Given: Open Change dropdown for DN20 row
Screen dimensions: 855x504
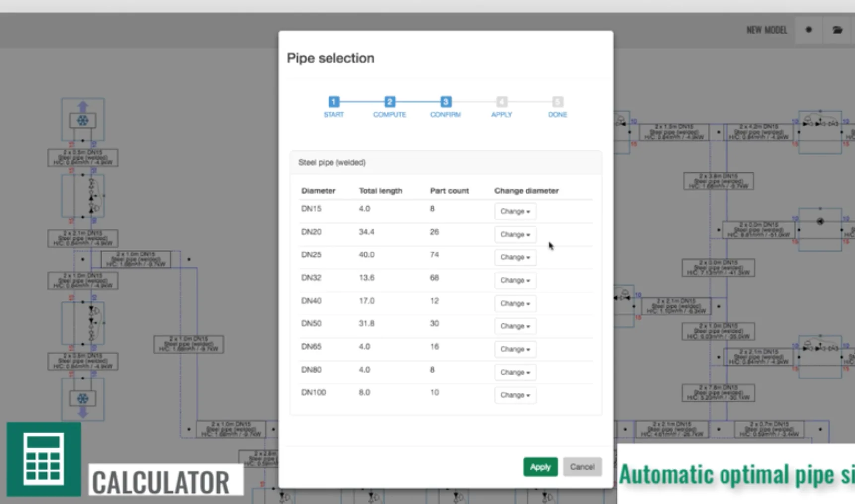Looking at the screenshot, I should (x=515, y=234).
